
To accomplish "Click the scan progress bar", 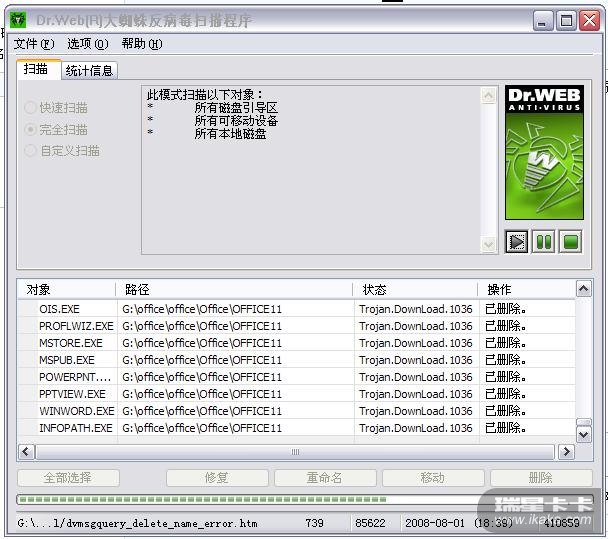I will pyautogui.click(x=304, y=499).
